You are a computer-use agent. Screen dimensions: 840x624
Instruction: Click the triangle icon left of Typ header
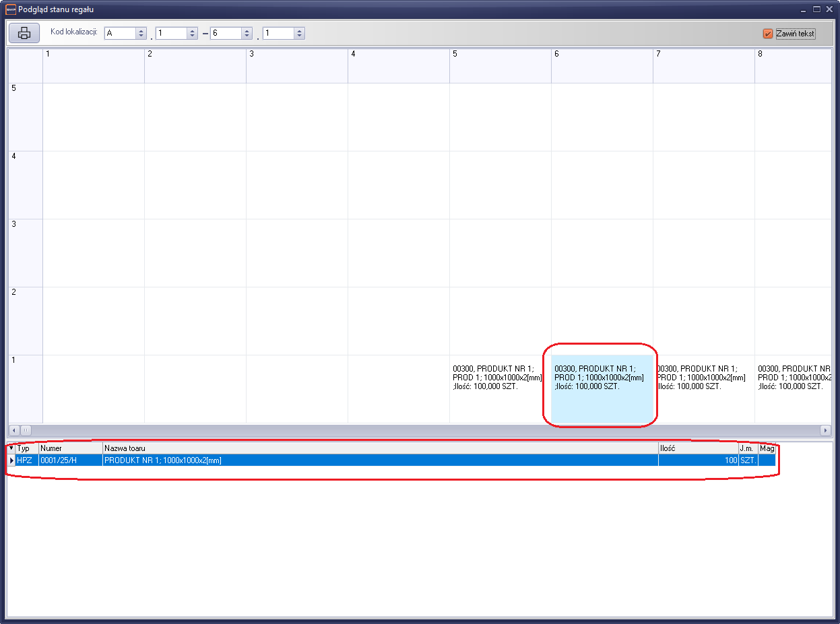tap(11, 448)
